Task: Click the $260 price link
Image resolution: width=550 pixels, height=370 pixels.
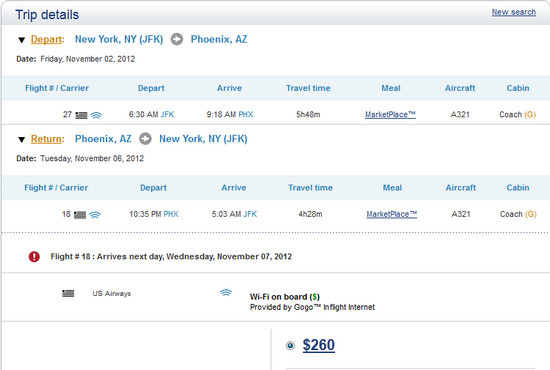Action: click(x=318, y=345)
